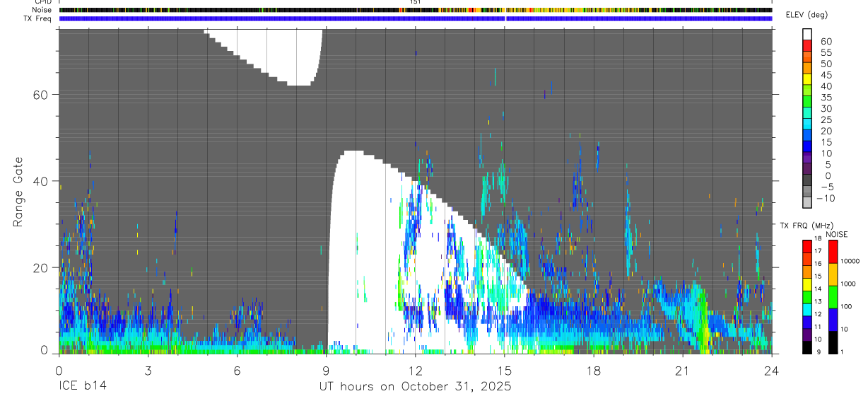Screen dimensions: 868x401
Task: Click the yellow segment of the NOISE color bar
Action: pyautogui.click(x=833, y=274)
